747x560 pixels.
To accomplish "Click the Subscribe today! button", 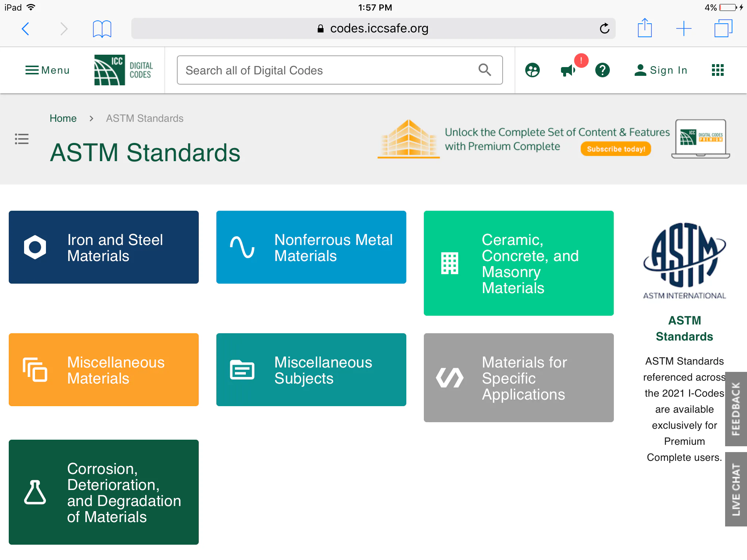I will pyautogui.click(x=616, y=149).
